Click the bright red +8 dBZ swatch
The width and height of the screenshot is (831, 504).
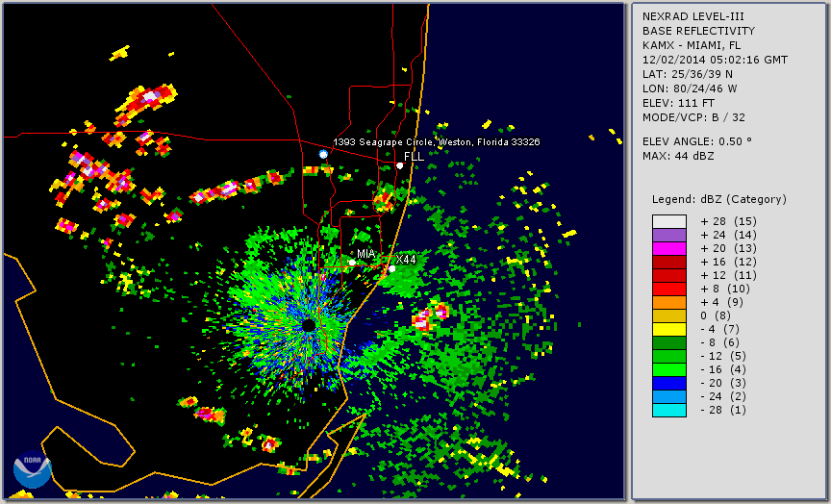point(668,289)
